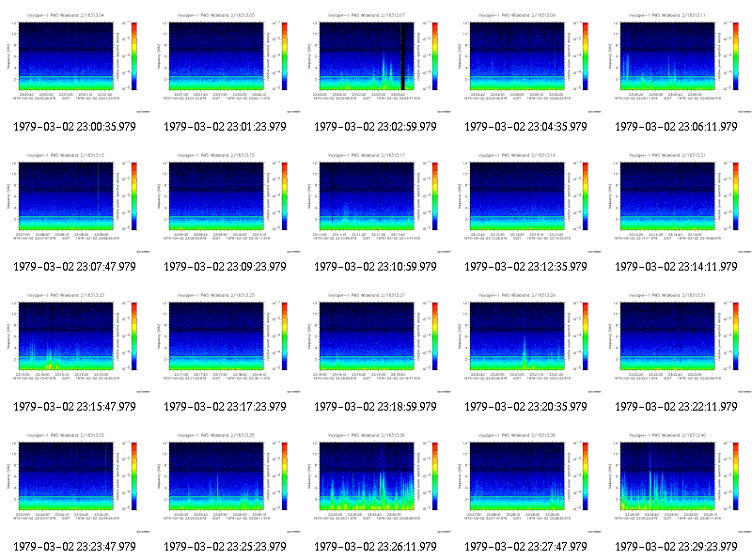The height and width of the screenshot is (560, 752).
Task: Pick the date text "1979-03-02 23:23:47.979"
Action: click(x=74, y=547)
